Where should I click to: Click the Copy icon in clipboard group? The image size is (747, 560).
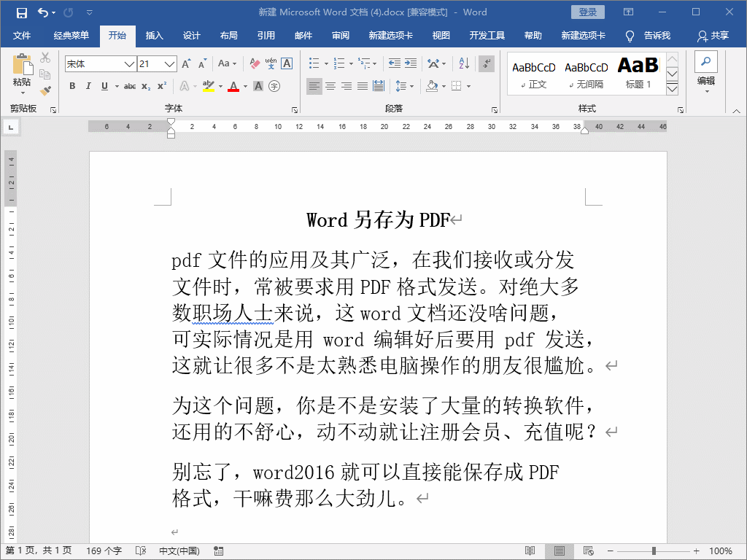click(45, 74)
